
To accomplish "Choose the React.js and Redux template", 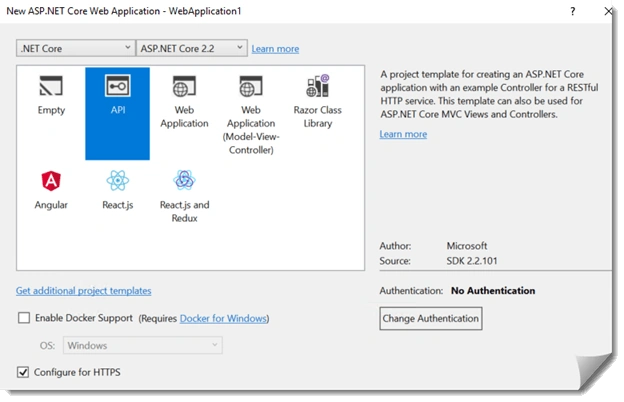I will 184,197.
